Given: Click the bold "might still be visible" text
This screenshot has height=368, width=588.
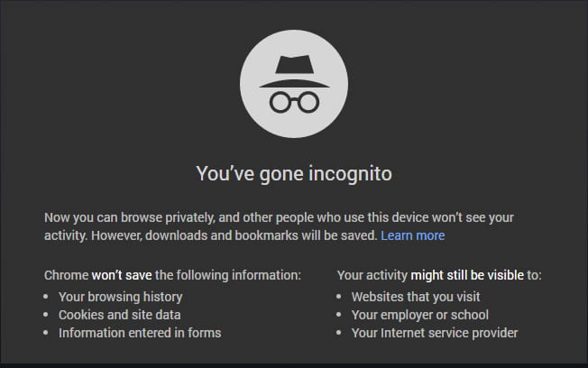Looking at the screenshot, I should click(467, 275).
